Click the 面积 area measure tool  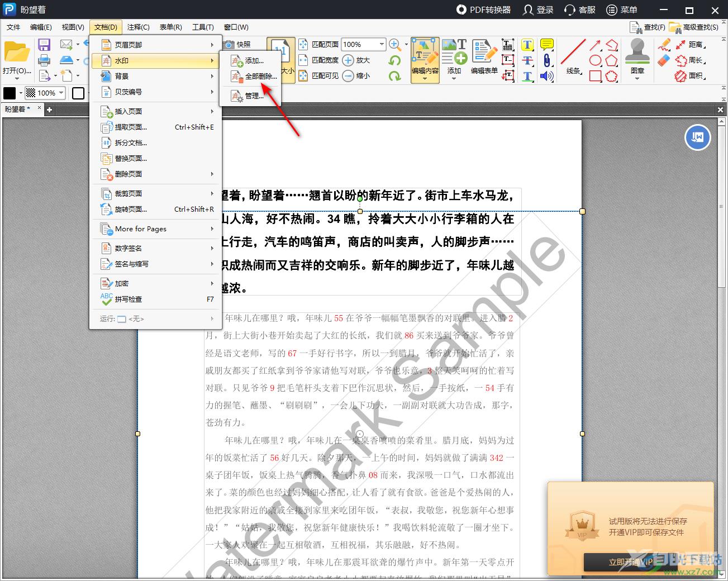[689, 76]
